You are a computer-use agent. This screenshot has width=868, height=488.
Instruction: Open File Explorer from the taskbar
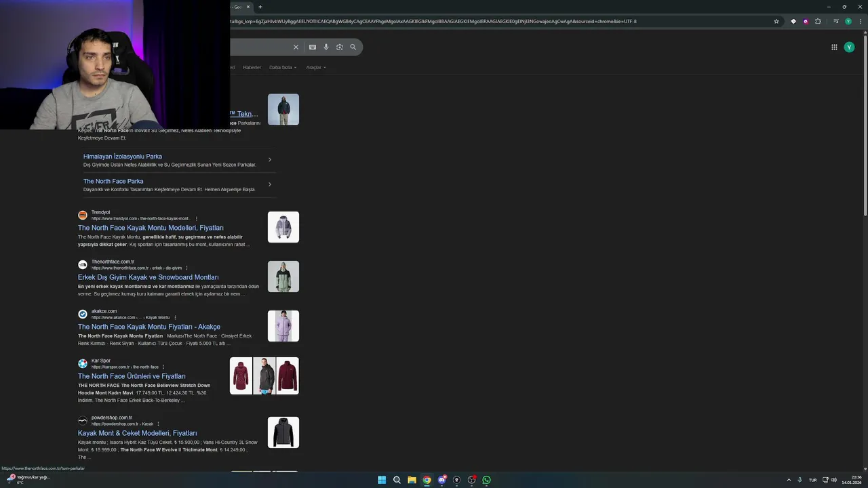point(412,480)
